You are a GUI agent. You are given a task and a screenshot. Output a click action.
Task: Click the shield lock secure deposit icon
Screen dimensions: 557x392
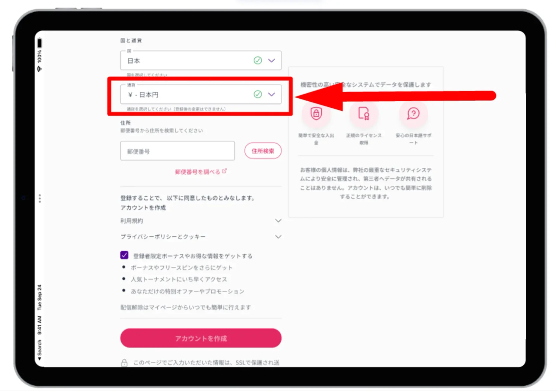316,114
